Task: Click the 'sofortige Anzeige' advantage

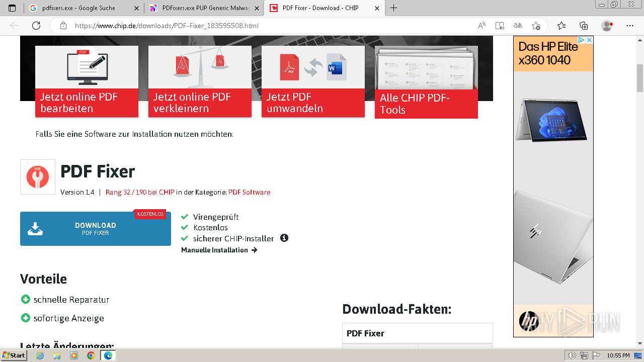Action: click(x=69, y=318)
